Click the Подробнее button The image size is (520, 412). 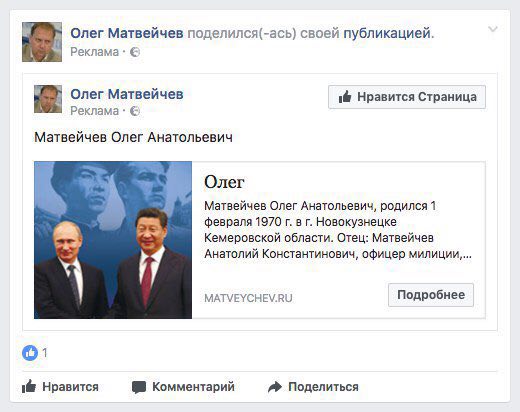[431, 295]
